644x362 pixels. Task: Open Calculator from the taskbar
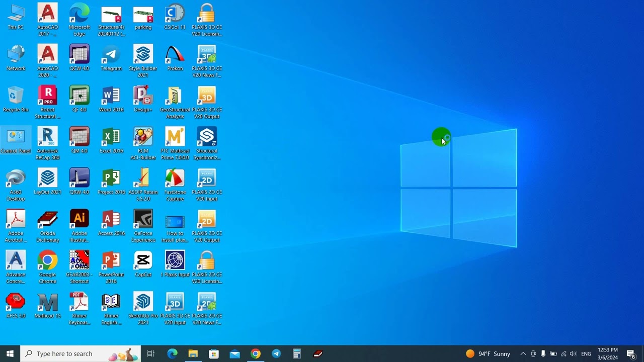pos(297,353)
